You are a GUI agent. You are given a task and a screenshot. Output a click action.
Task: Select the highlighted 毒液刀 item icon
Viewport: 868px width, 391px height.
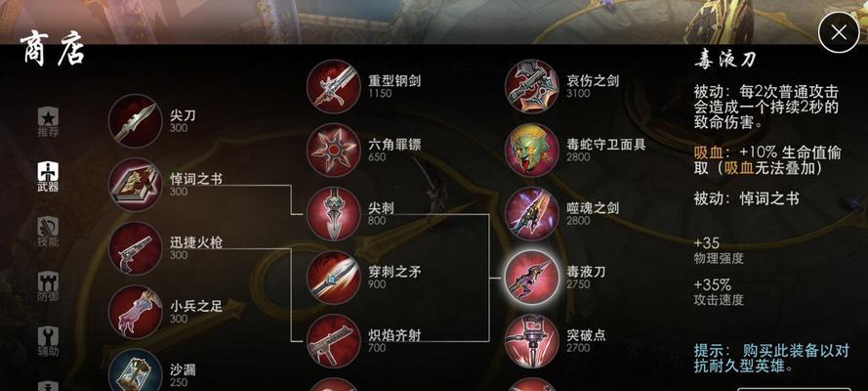click(531, 278)
